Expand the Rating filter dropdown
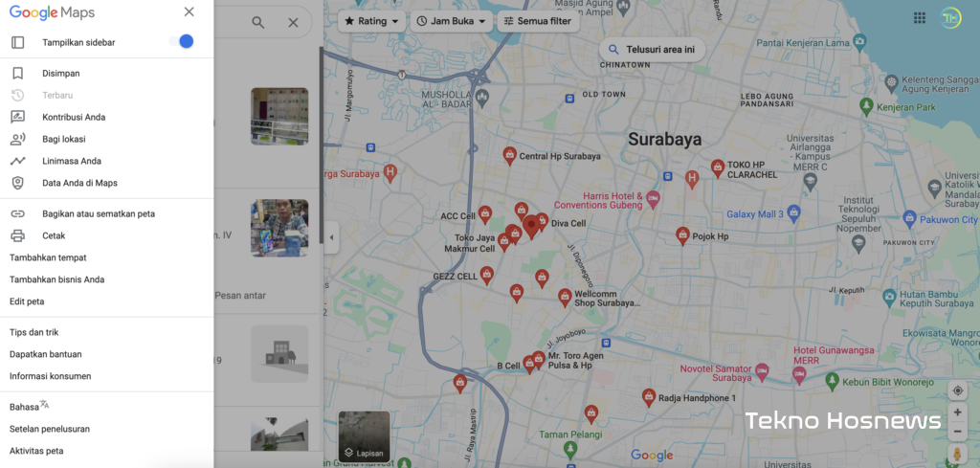 370,21
